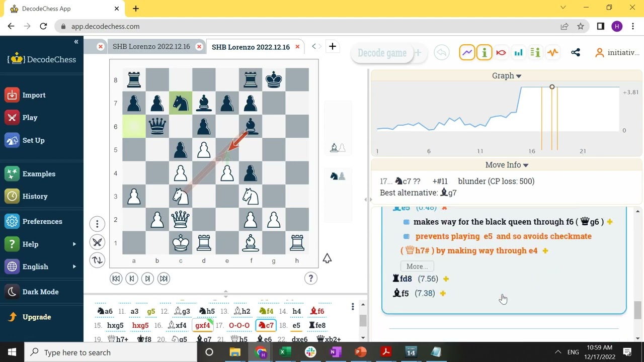Click the undo arrow button
Viewport: 644px width, 362px height.
[441, 53]
